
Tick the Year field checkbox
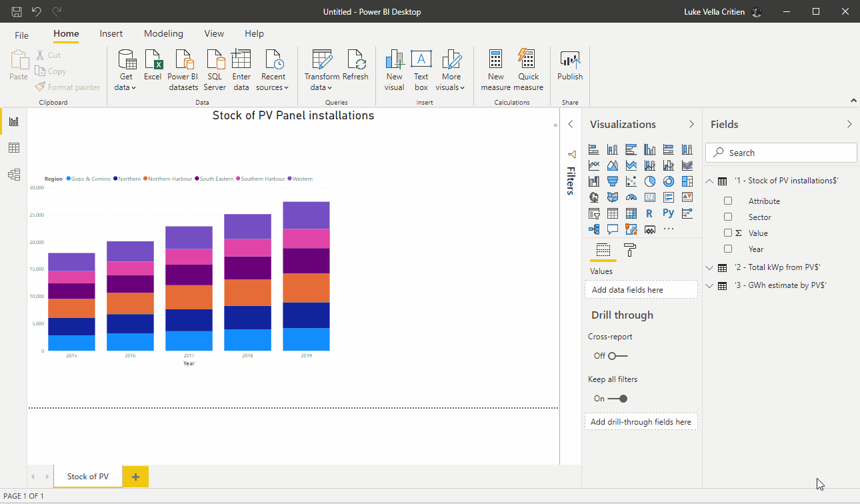click(x=728, y=249)
